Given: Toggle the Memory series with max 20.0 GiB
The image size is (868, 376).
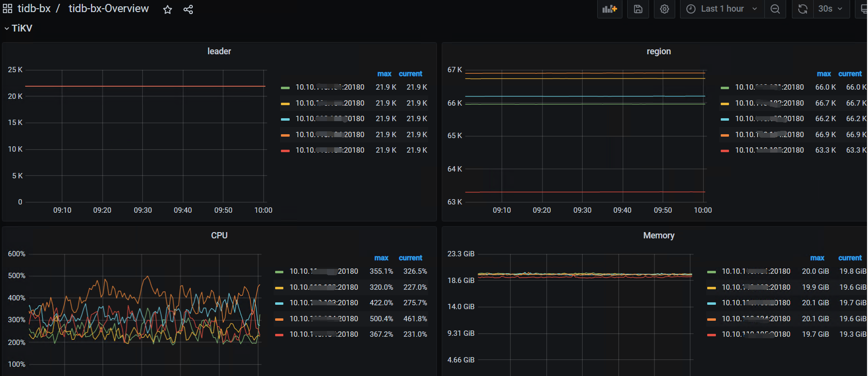Looking at the screenshot, I should click(756, 271).
